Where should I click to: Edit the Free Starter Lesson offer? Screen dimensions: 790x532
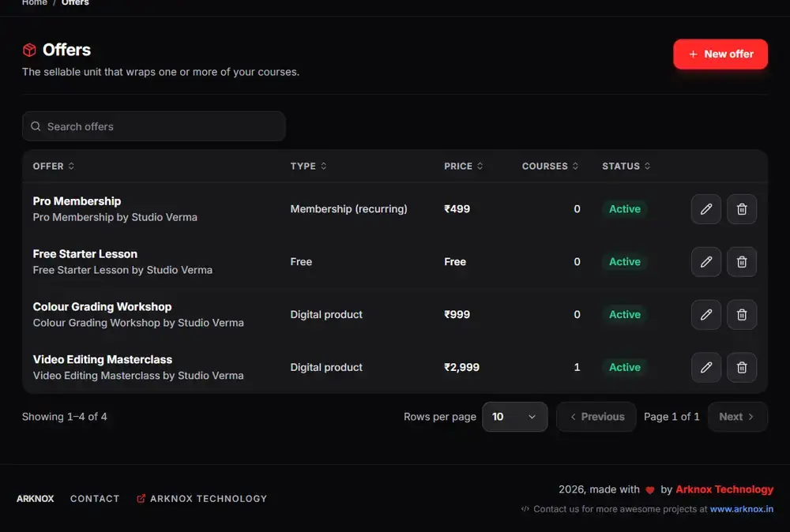(x=705, y=262)
